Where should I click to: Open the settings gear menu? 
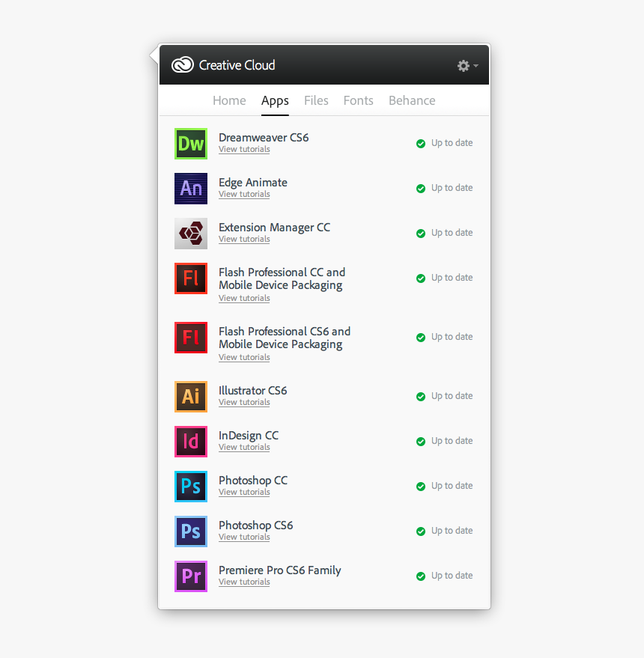click(x=467, y=65)
